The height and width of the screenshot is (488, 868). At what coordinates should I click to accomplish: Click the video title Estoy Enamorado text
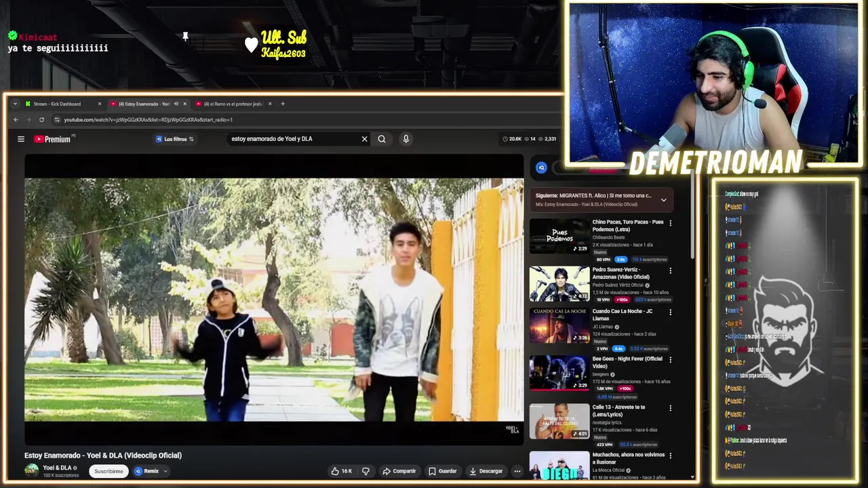[x=103, y=455]
